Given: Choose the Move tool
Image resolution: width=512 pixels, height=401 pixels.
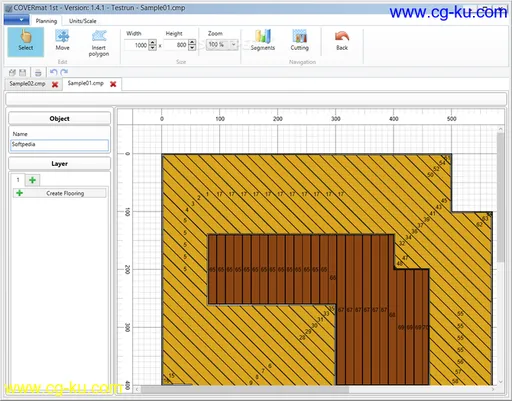Looking at the screenshot, I should tap(62, 40).
